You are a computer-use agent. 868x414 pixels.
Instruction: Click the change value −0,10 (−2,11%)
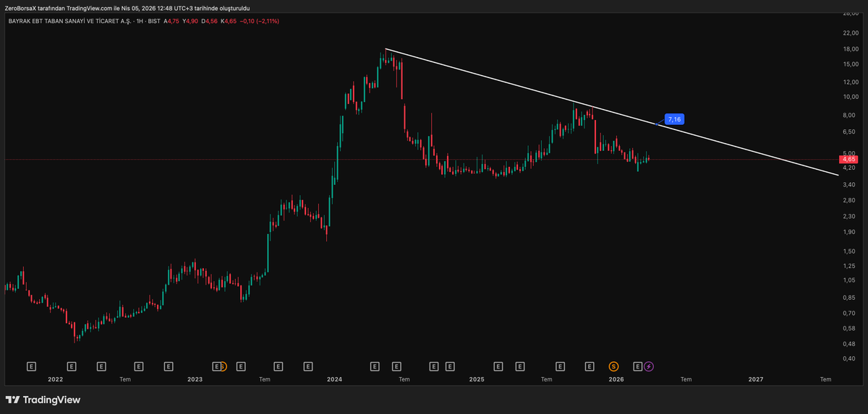(260, 21)
